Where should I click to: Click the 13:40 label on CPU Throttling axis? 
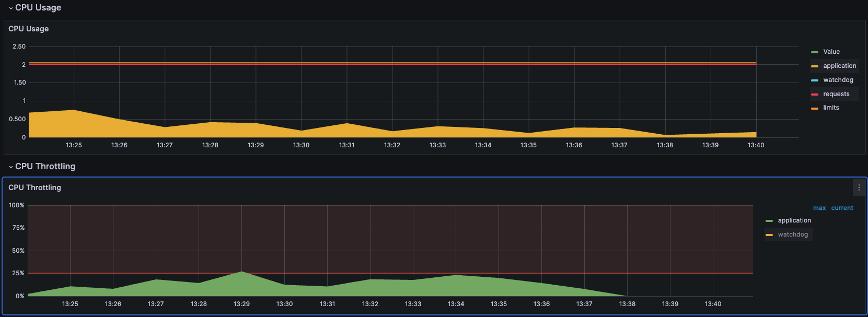coord(713,304)
